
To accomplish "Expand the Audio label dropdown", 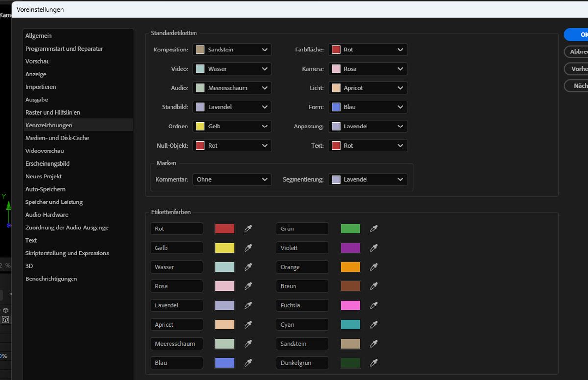I will pyautogui.click(x=232, y=88).
